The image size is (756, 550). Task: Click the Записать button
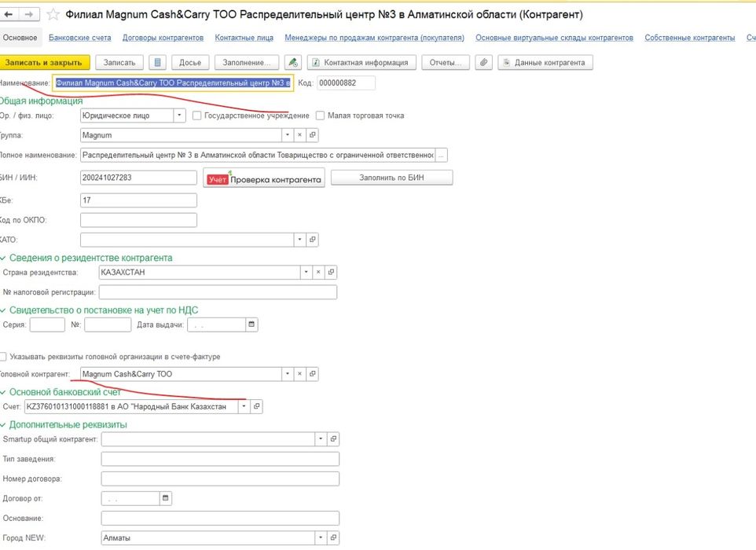coord(119,62)
